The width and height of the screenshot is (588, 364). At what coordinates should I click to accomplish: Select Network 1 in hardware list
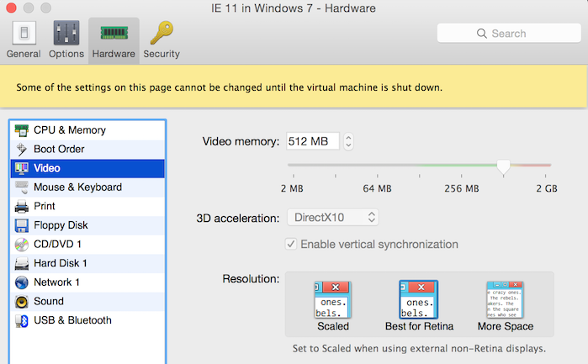point(87,282)
